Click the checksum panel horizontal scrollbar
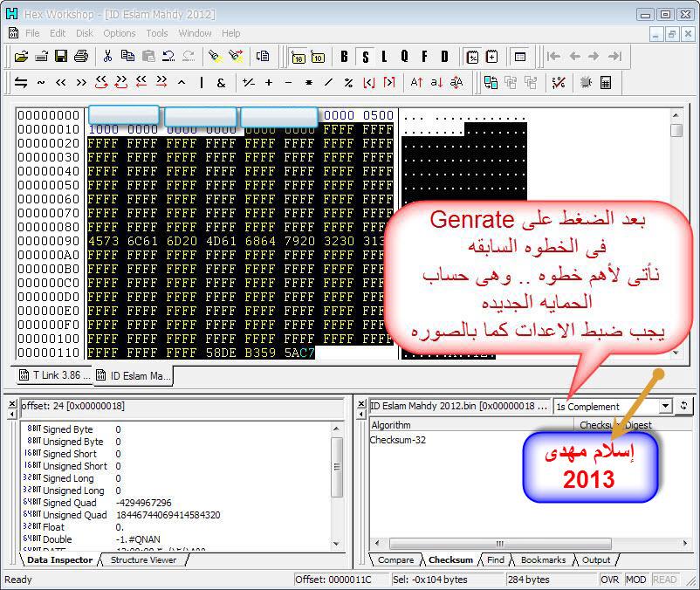This screenshot has width=700, height=590. pyautogui.click(x=500, y=544)
